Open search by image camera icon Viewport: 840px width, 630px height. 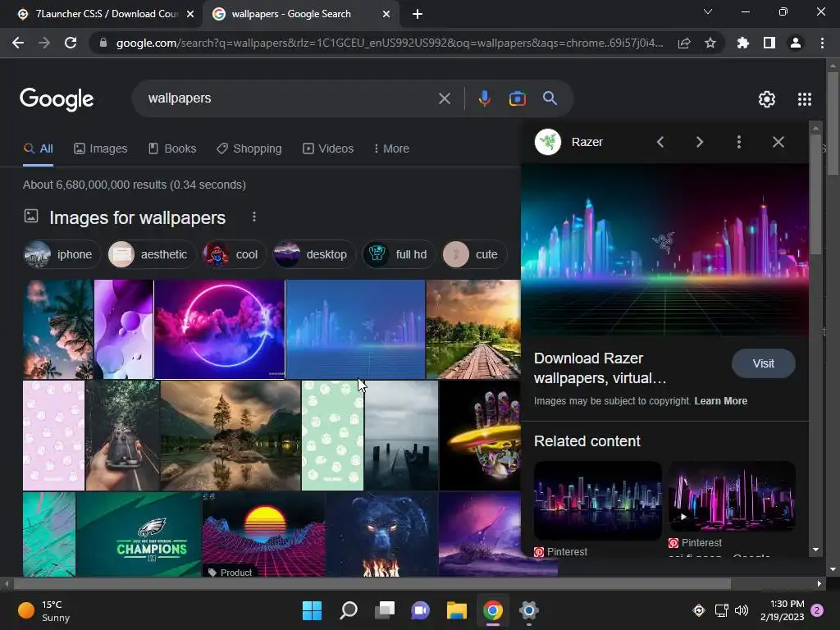coord(517,98)
